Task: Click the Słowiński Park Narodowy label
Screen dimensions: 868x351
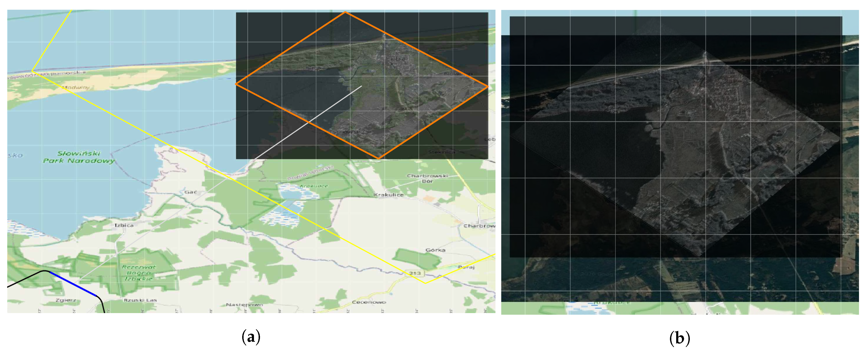Action: (79, 157)
